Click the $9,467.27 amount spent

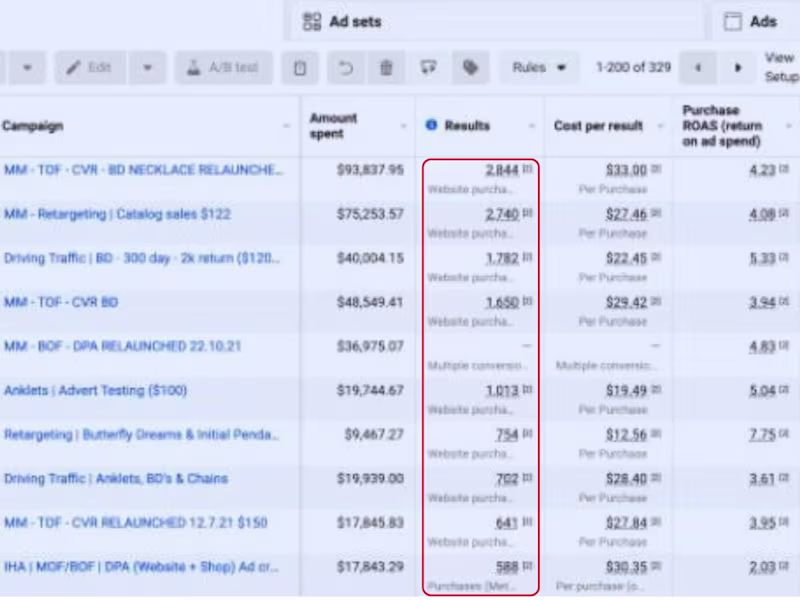pos(374,435)
